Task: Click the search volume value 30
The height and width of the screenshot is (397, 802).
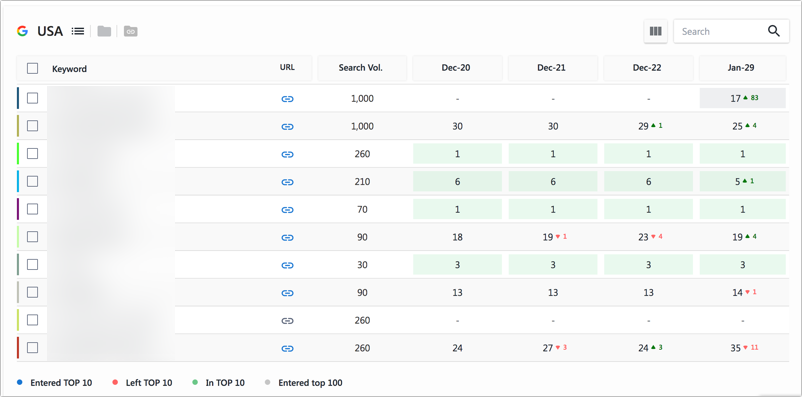Action: click(362, 265)
